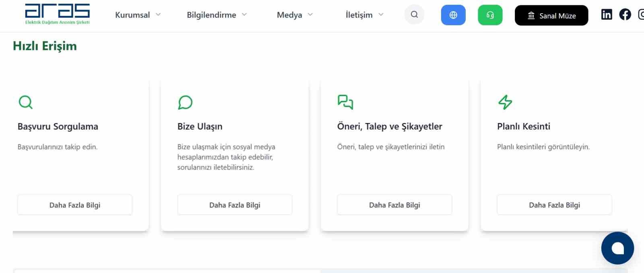This screenshot has width=644, height=273.
Task: Click Daha Fazla Bilgi under Planlı Kesinti
Action: point(554,205)
